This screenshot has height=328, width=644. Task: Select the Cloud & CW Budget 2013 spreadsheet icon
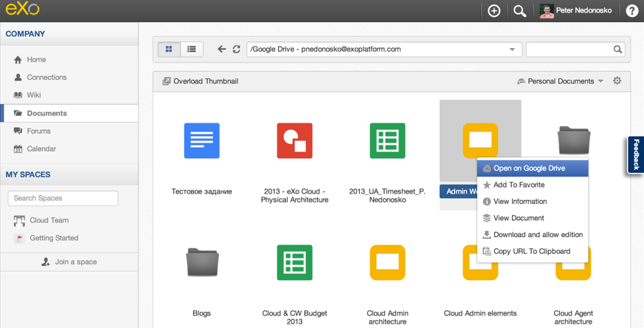294,262
